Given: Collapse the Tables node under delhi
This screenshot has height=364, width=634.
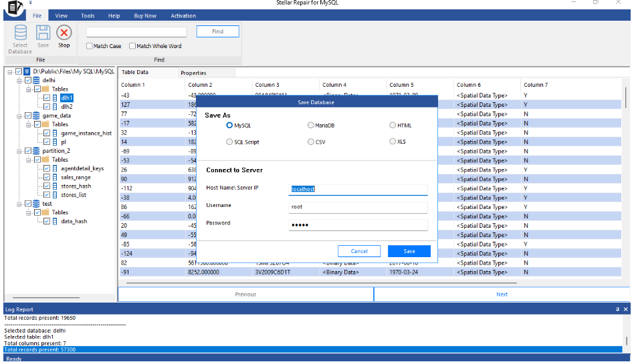Looking at the screenshot, I should pos(28,89).
